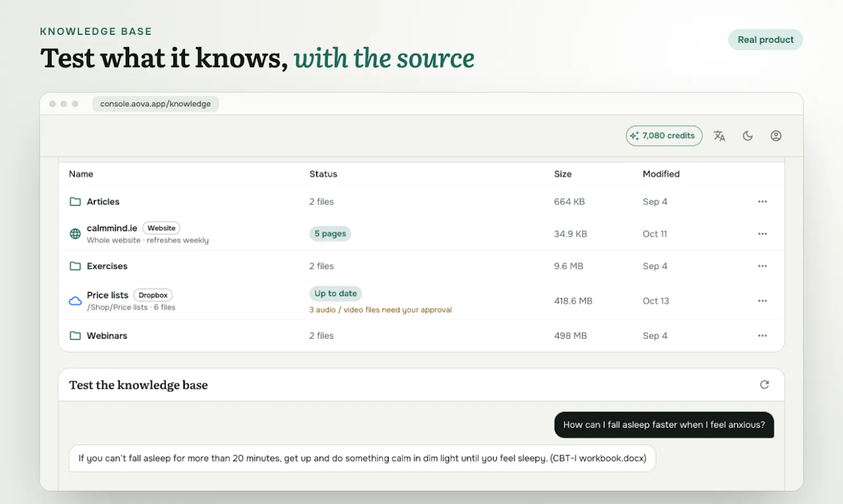This screenshot has height=504, width=843.
Task: Click the 7,080 credits button
Action: click(x=664, y=136)
